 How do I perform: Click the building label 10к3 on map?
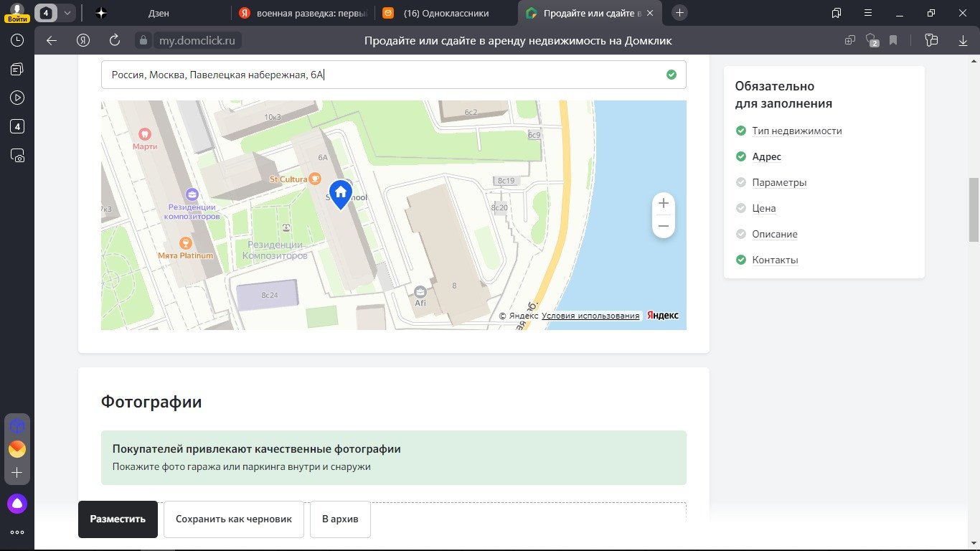[273, 117]
